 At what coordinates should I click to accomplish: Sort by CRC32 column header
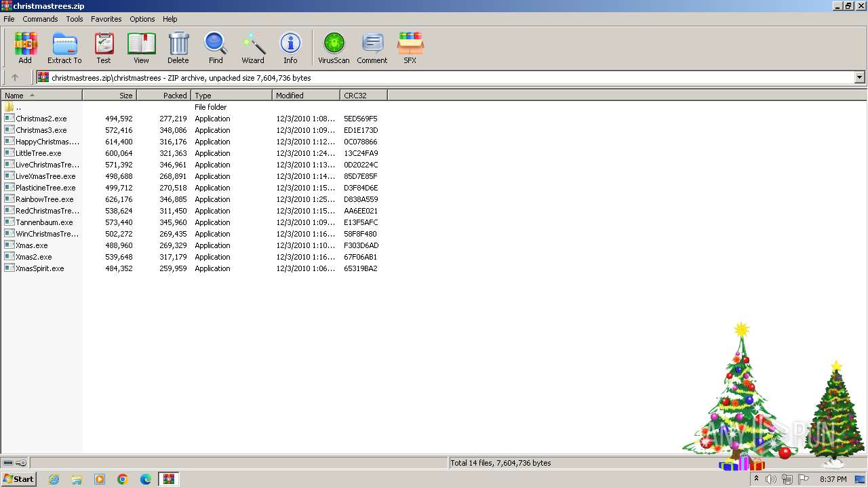coord(363,96)
